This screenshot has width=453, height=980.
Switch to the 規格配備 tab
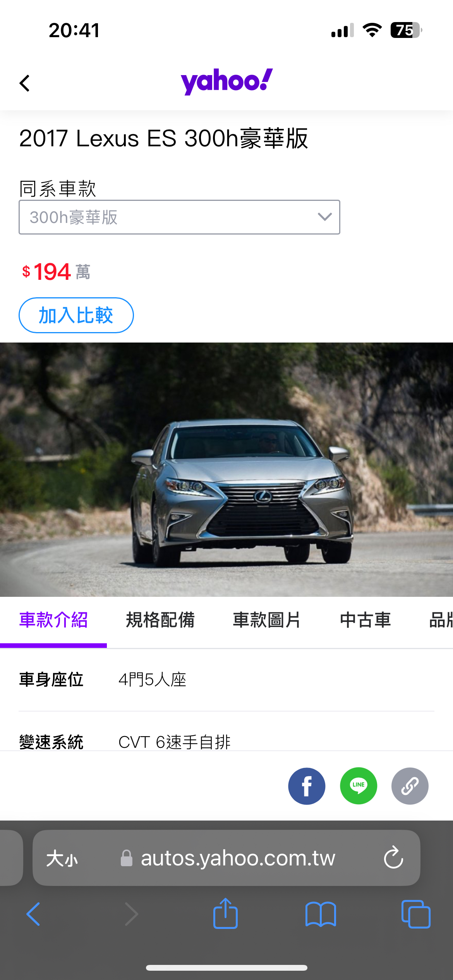click(x=160, y=620)
